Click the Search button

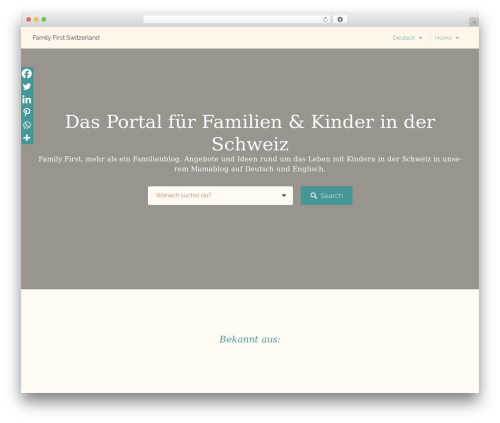(x=326, y=195)
